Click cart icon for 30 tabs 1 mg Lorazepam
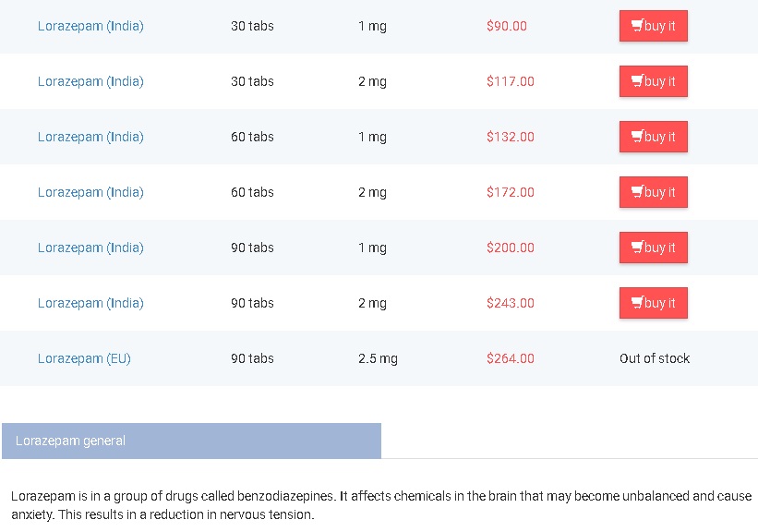This screenshot has width=758, height=532. 637,26
